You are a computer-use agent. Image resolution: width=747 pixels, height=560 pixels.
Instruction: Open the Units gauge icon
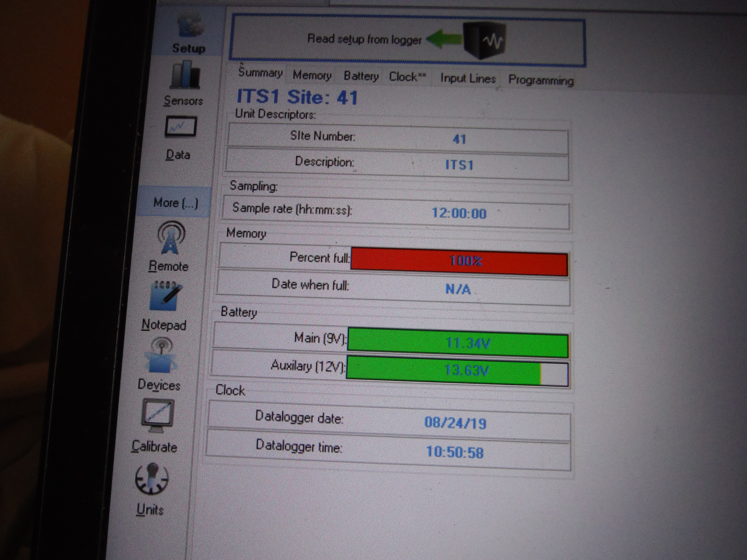pos(152,479)
